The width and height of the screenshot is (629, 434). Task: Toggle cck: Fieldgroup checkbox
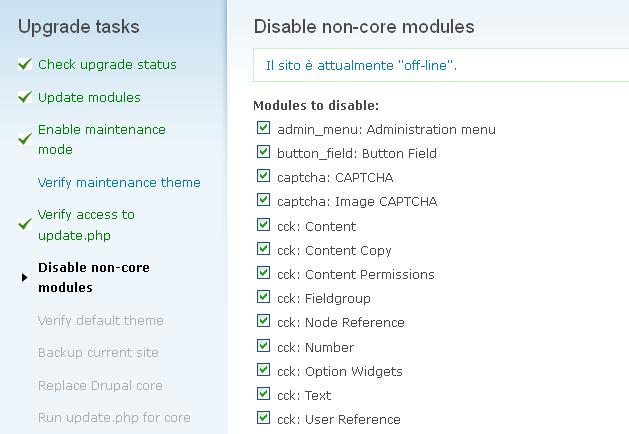(x=263, y=296)
